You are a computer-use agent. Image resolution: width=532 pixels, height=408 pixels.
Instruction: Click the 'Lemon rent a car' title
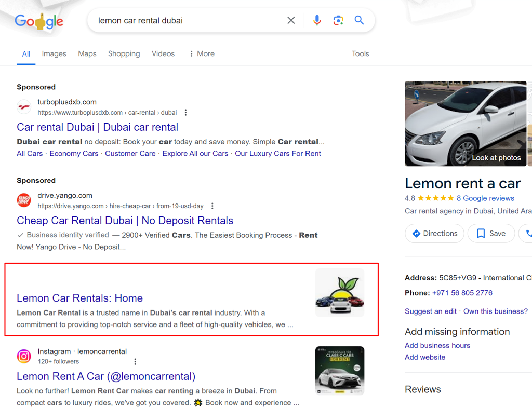click(x=463, y=183)
